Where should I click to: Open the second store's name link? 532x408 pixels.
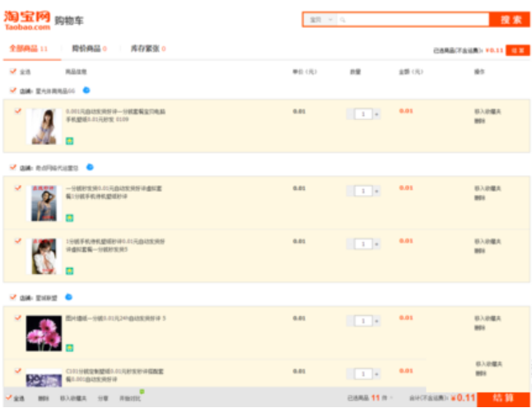(57, 168)
